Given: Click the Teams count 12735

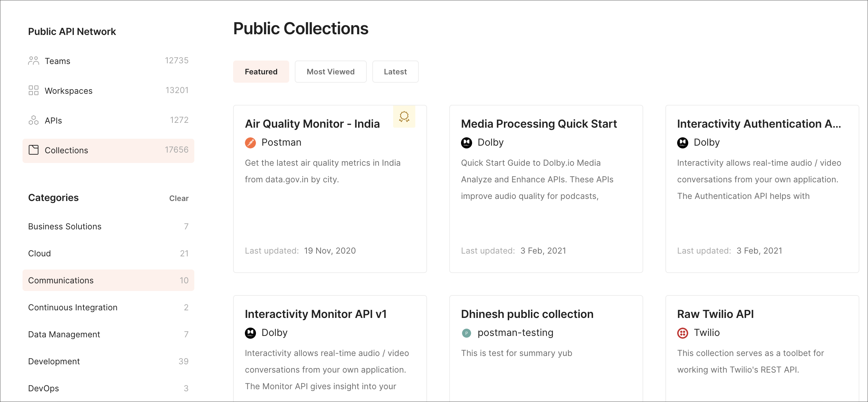Looking at the screenshot, I should (x=177, y=61).
